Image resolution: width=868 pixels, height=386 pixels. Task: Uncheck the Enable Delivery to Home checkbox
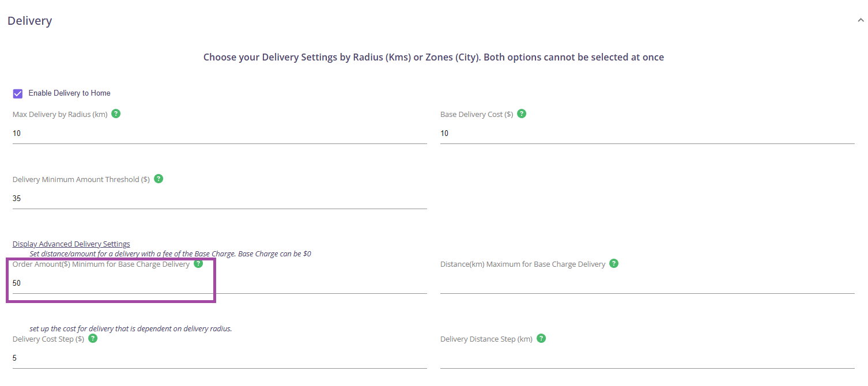(18, 93)
